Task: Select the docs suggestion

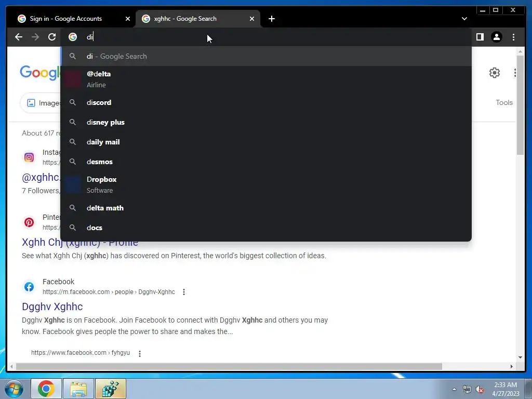Action: coord(266,228)
